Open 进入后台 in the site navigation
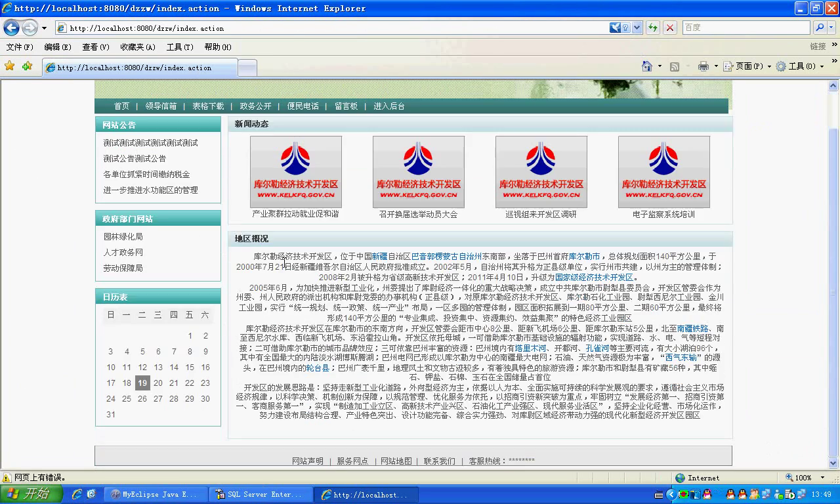840x504 pixels. (389, 106)
